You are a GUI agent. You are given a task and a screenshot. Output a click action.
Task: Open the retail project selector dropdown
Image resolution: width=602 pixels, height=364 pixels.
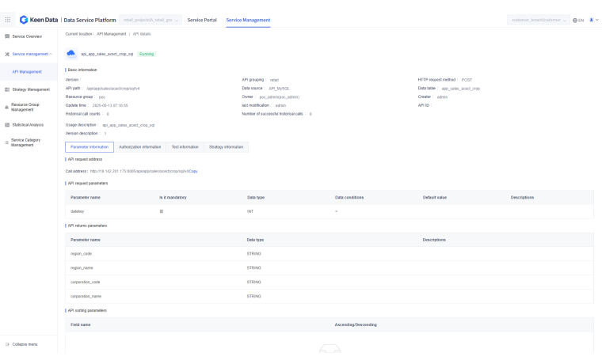[x=150, y=20]
